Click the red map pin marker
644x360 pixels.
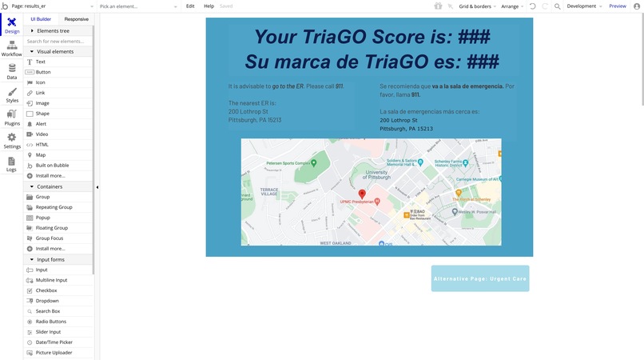point(362,194)
